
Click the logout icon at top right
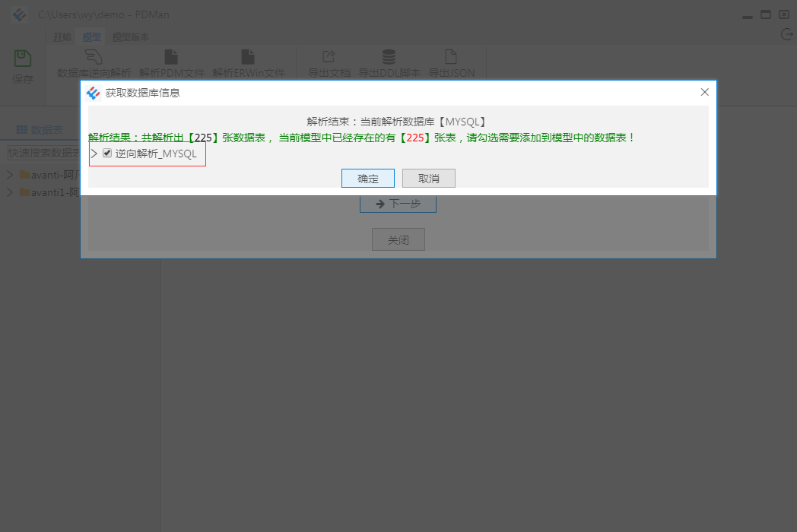(787, 34)
